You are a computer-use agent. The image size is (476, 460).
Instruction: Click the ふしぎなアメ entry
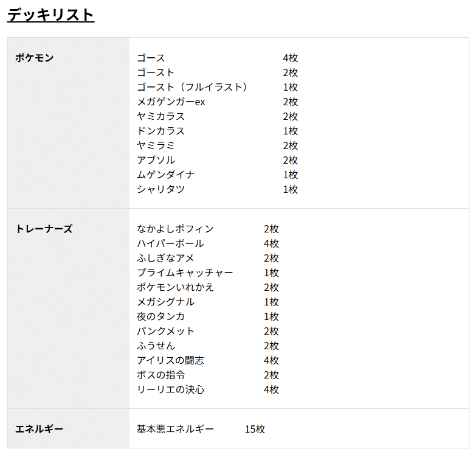165,258
